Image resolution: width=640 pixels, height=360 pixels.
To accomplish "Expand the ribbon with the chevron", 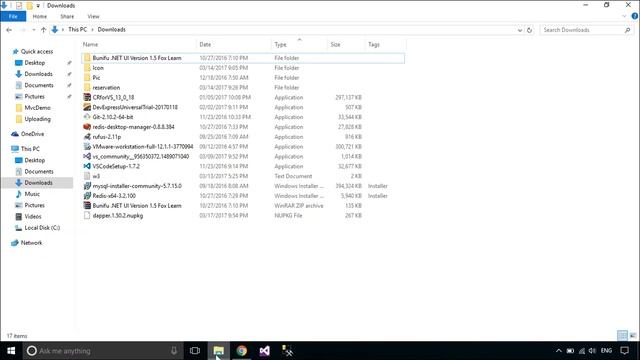I will [624, 16].
